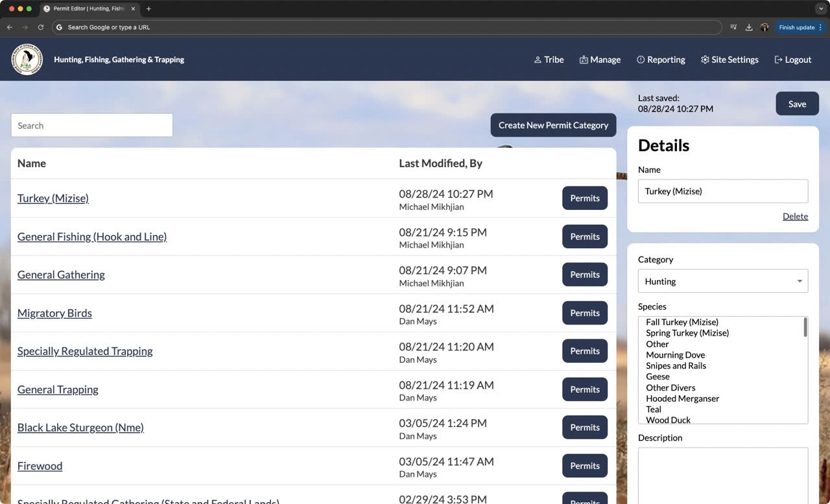Click Last Modified, By column header
830x504 pixels.
coord(441,163)
